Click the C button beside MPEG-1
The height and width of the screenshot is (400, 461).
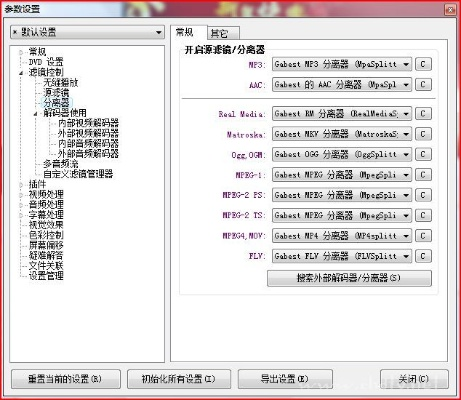click(423, 175)
